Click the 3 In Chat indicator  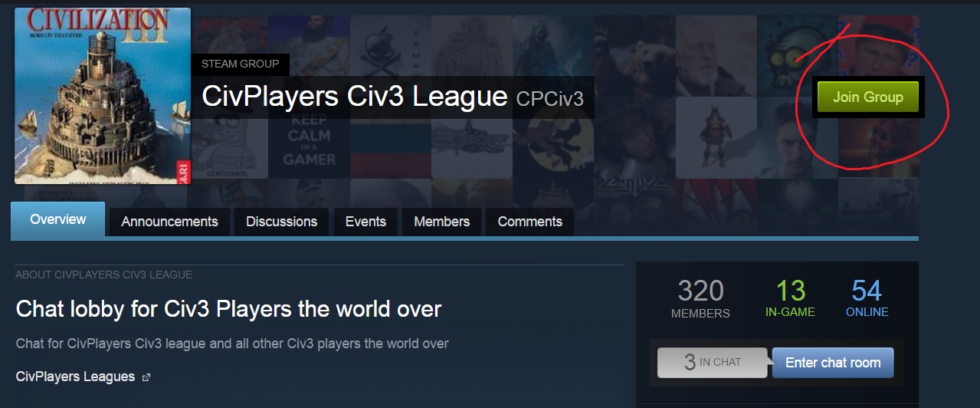(712, 362)
